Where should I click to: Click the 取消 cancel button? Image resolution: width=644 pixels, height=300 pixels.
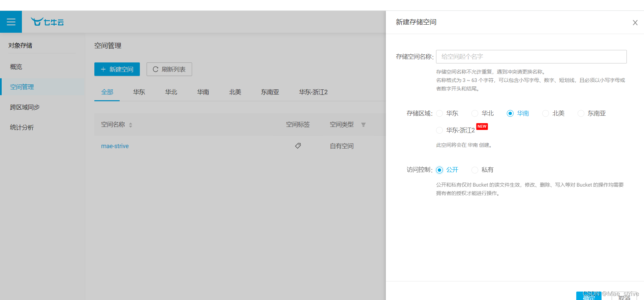pyautogui.click(x=624, y=296)
